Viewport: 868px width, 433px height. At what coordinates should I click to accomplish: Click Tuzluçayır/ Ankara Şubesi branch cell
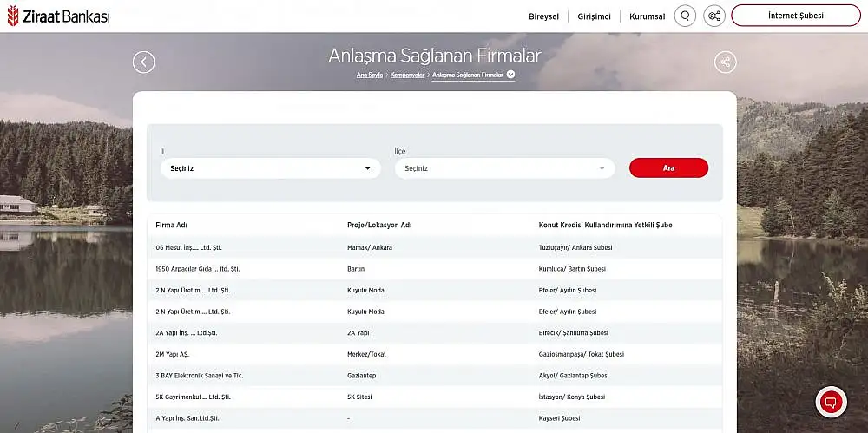(x=575, y=248)
